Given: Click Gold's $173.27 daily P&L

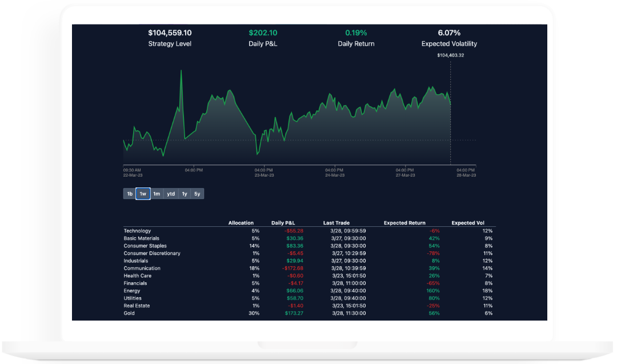Looking at the screenshot, I should pos(294,313).
